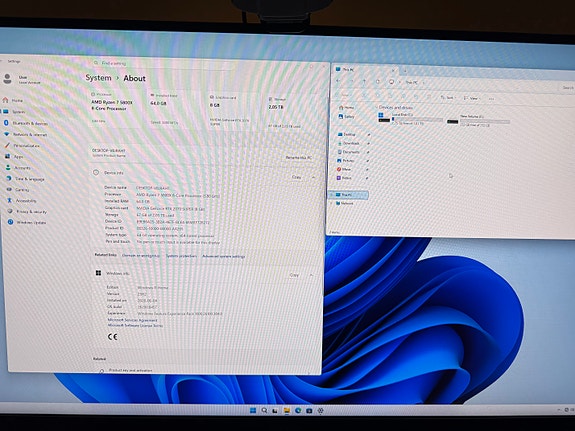Click the Refresh icon in File Explorer
Screen dimensions: 575x431
coord(378,81)
